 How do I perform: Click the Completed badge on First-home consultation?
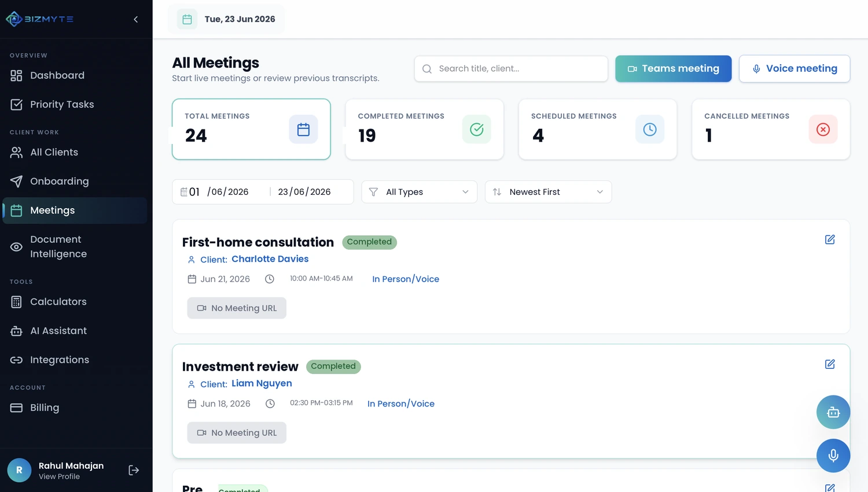pyautogui.click(x=369, y=242)
